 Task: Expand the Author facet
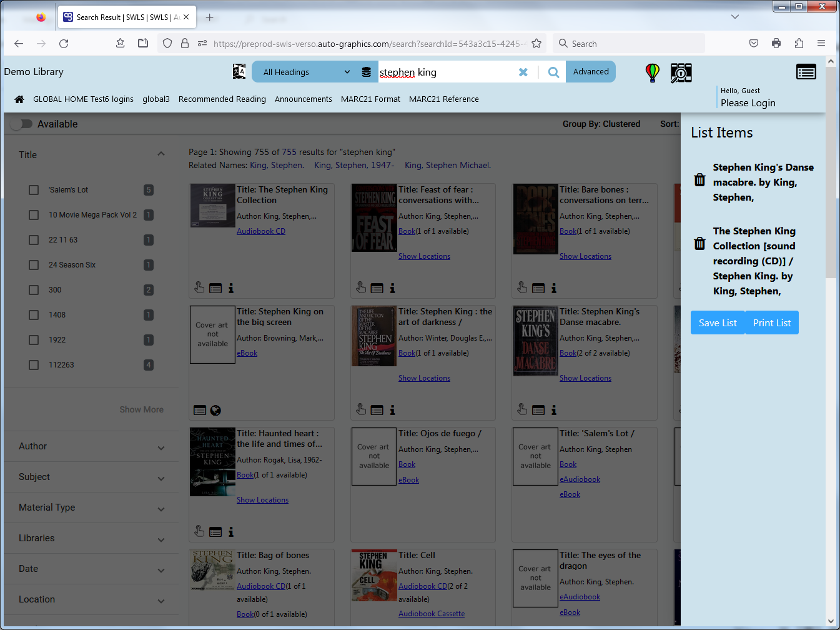coord(161,447)
